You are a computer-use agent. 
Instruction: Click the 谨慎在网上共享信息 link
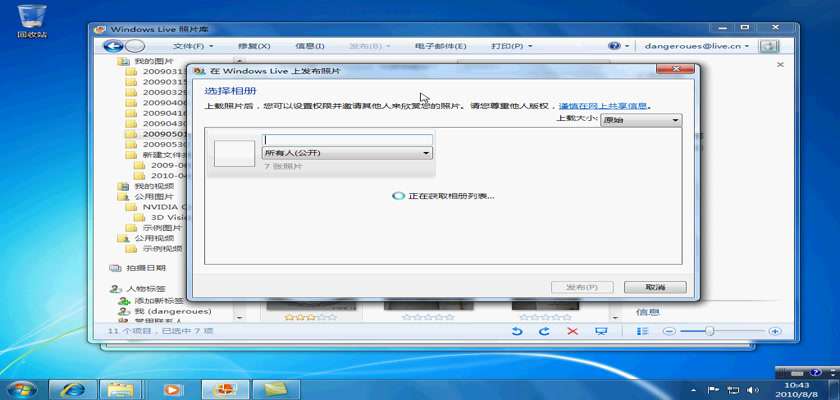(x=603, y=105)
